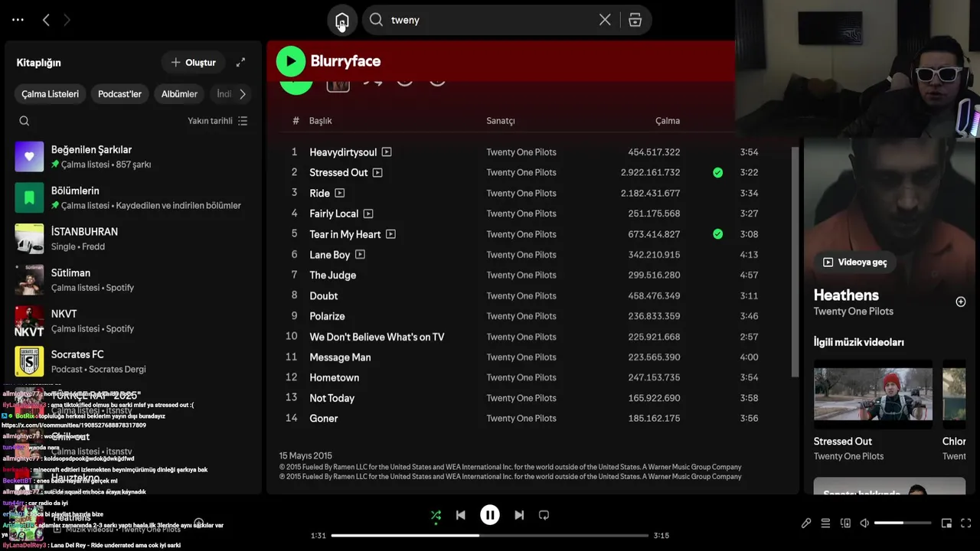The width and height of the screenshot is (980, 551).
Task: Open Beğenilen Şarkılar playlist
Action: click(x=132, y=157)
